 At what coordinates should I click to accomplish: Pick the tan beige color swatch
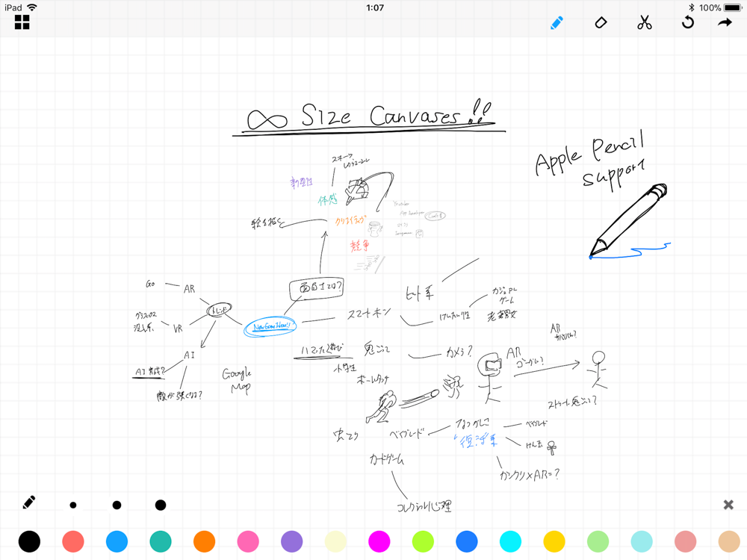[x=729, y=541]
